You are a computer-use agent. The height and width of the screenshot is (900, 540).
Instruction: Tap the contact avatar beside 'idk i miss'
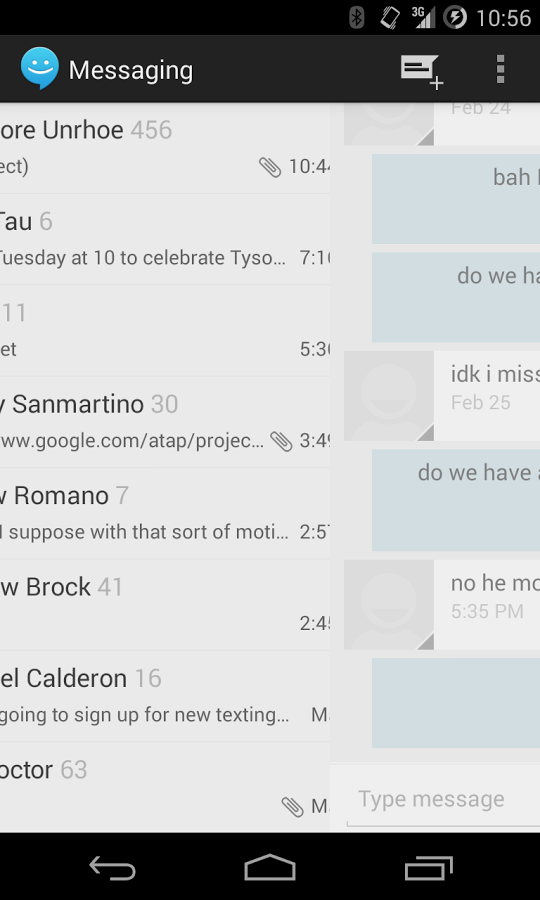point(389,396)
